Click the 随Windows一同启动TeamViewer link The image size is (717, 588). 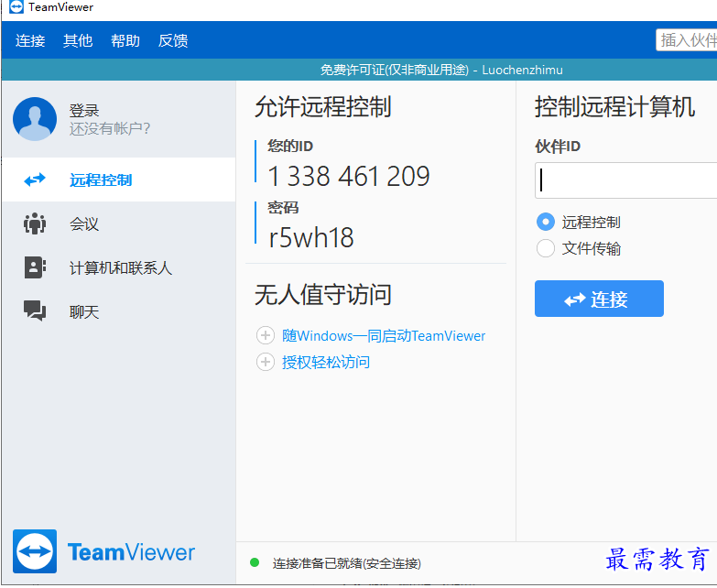pyautogui.click(x=384, y=336)
